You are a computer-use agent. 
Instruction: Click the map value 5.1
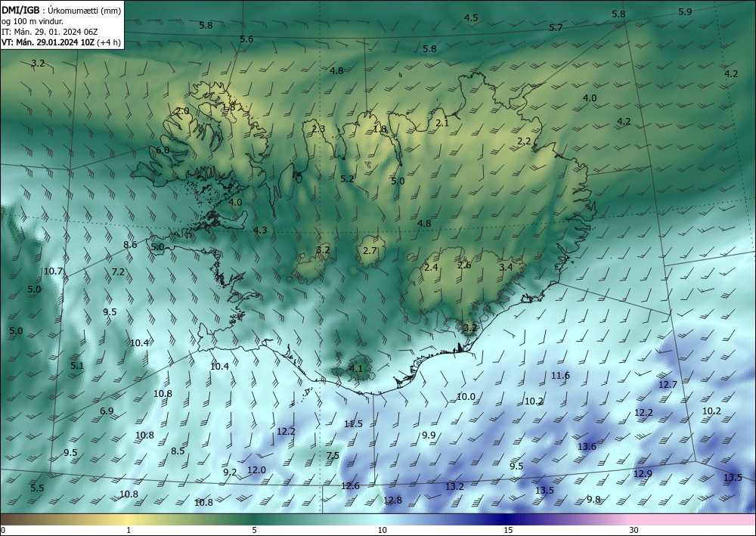(77, 366)
